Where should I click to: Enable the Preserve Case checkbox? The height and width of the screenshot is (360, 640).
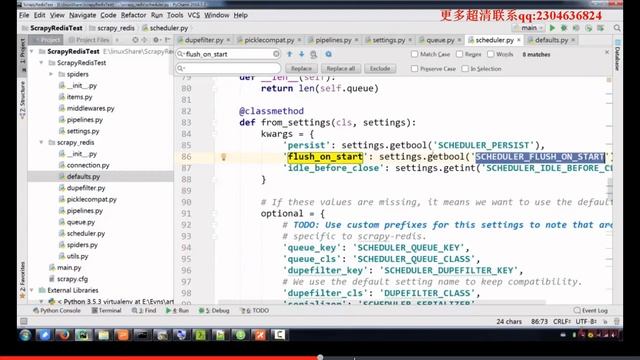point(415,69)
